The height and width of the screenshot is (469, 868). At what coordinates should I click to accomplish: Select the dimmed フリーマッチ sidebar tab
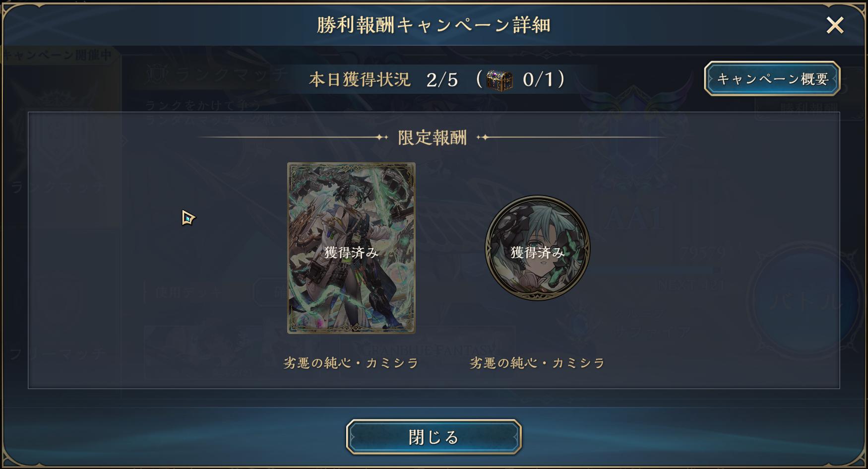coord(59,354)
